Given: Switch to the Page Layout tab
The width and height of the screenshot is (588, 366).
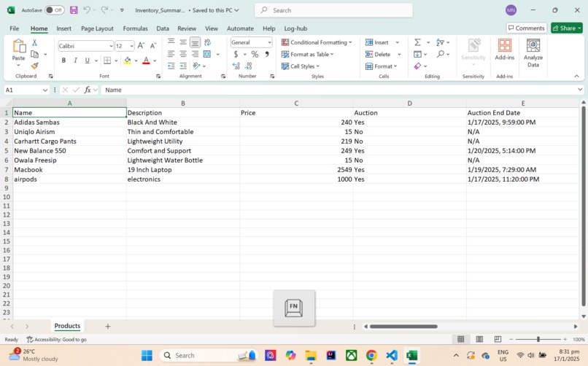Looking at the screenshot, I should point(97,28).
